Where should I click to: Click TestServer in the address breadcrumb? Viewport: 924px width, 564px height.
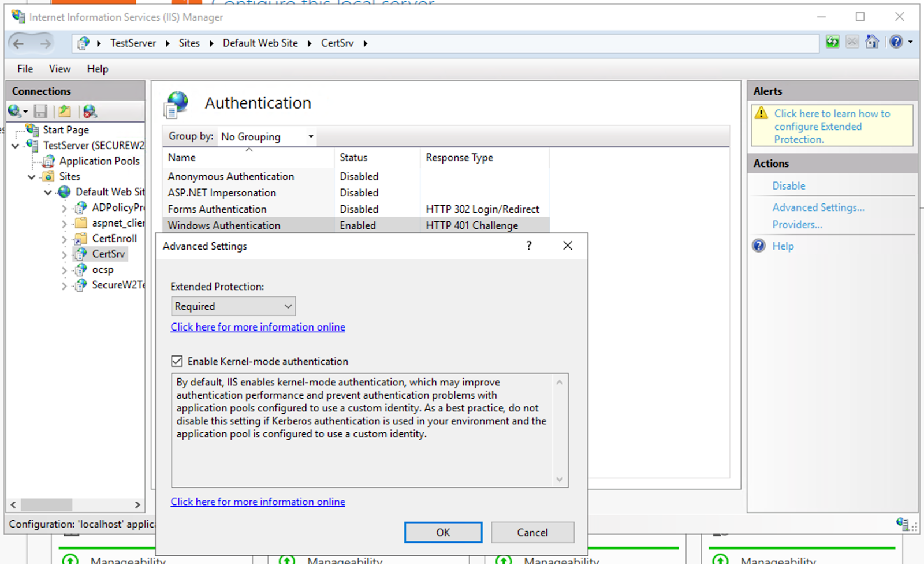coord(133,43)
